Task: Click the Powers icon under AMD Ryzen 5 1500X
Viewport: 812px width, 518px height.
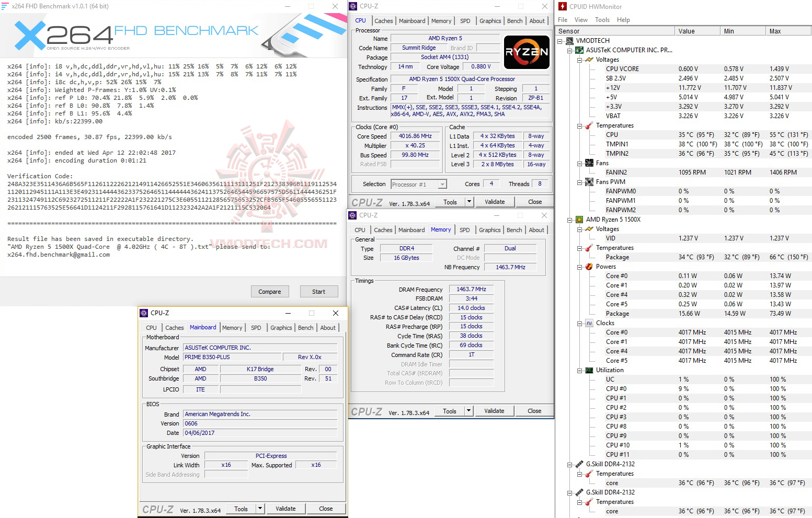Action: [589, 266]
